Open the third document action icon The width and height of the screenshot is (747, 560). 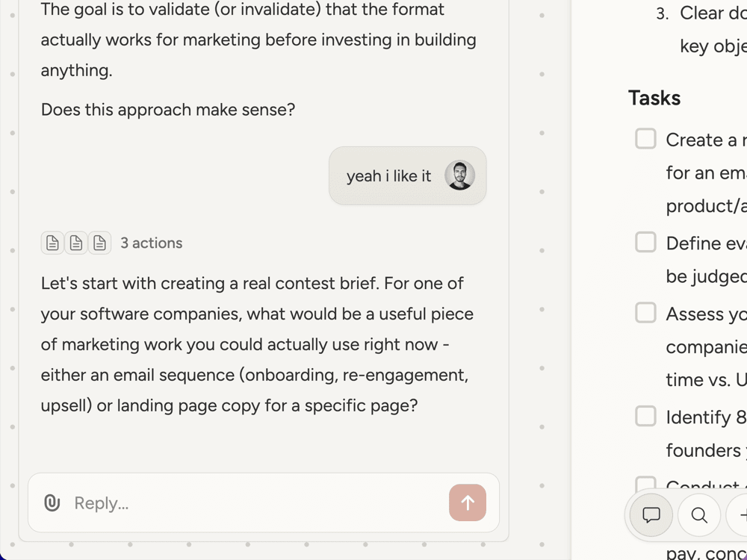[100, 243]
